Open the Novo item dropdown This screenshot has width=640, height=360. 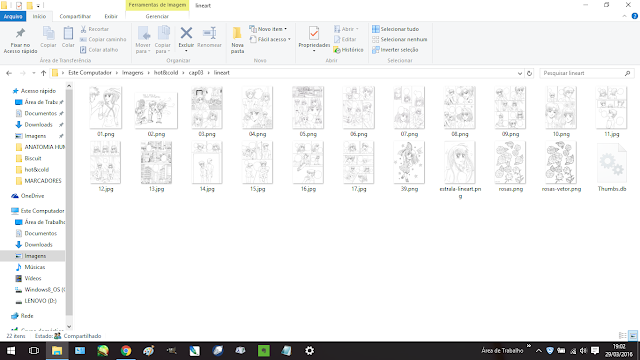(x=268, y=29)
